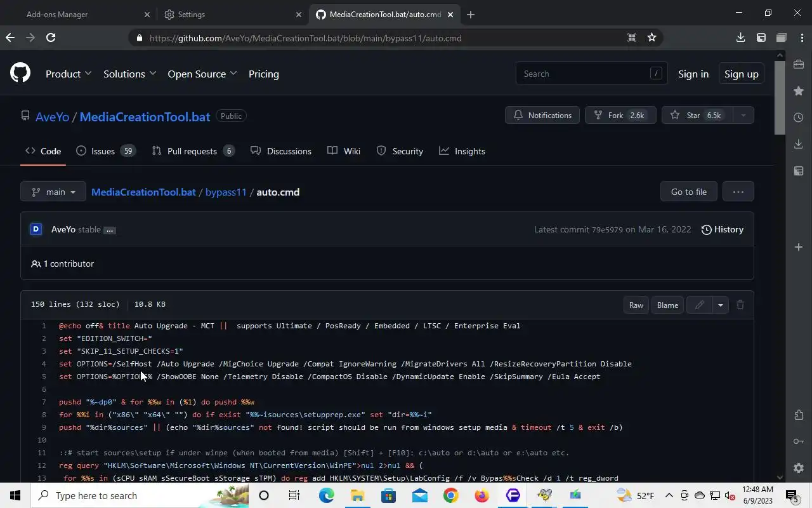Open File Explorer from taskbar

coord(357,495)
